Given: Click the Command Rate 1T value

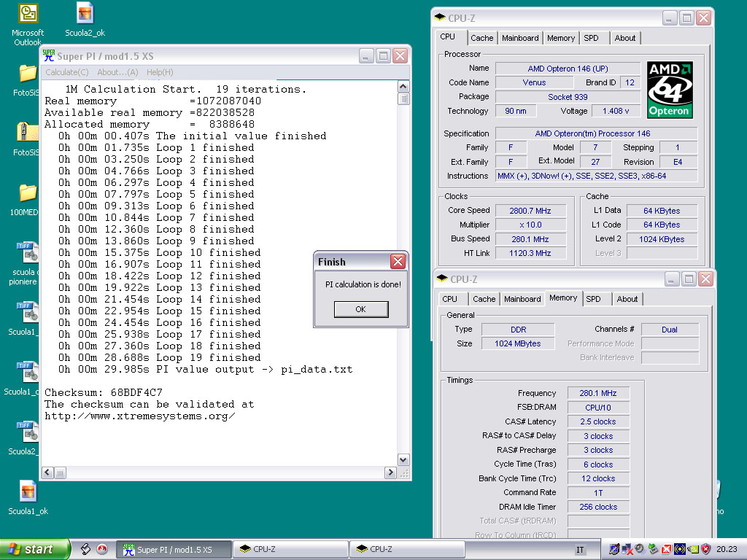Looking at the screenshot, I should coord(598,493).
